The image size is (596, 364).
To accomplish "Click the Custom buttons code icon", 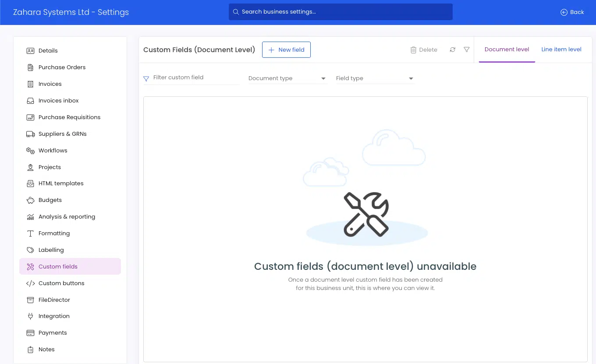I will pyautogui.click(x=30, y=283).
